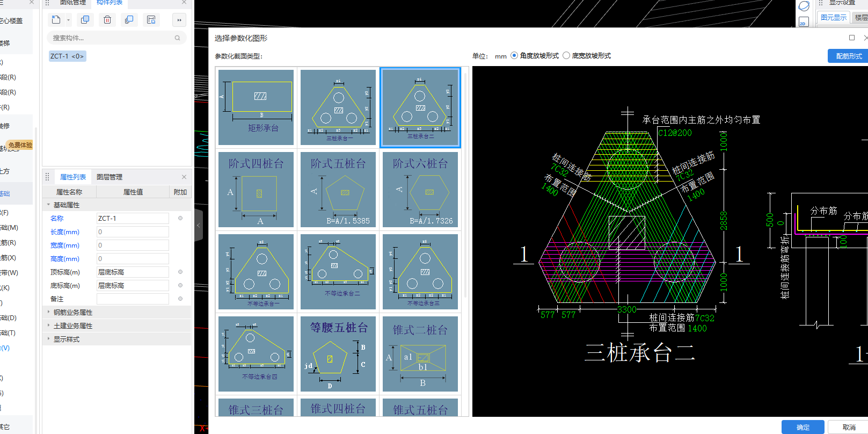Click the save/archive component icon

[151, 20]
